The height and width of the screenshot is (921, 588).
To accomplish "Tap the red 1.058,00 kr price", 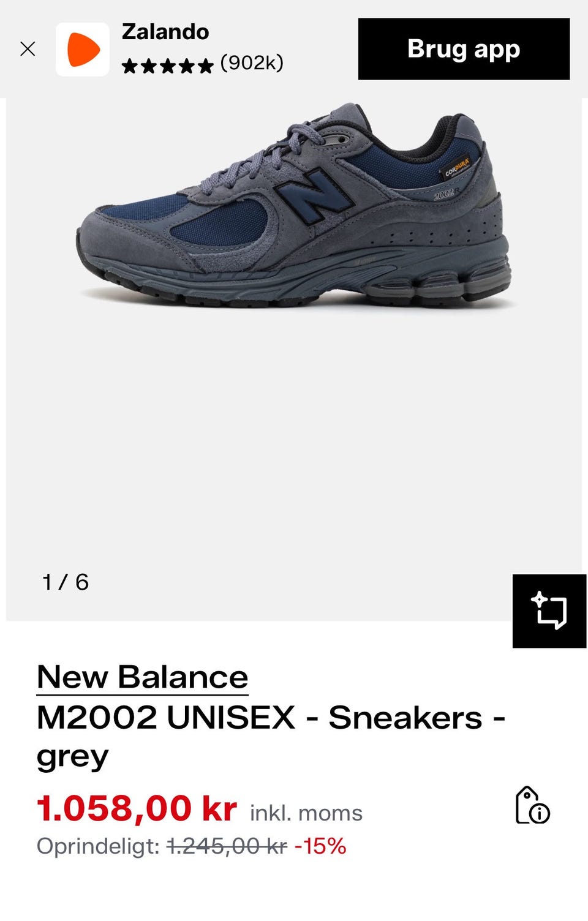I will pos(137,808).
